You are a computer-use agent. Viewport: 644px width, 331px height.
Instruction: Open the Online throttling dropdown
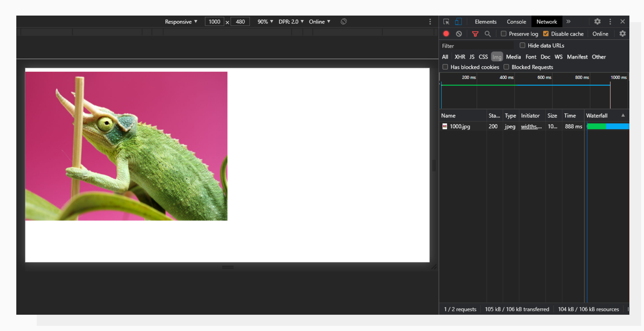pyautogui.click(x=319, y=21)
